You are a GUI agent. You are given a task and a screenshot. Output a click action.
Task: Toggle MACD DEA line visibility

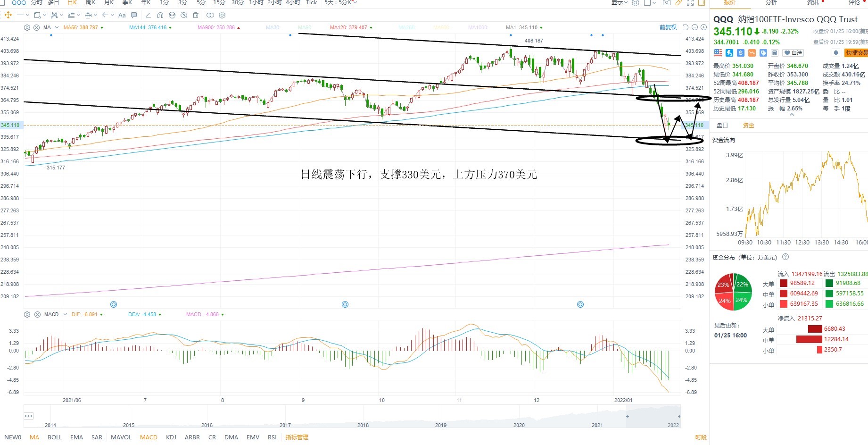coord(144,314)
